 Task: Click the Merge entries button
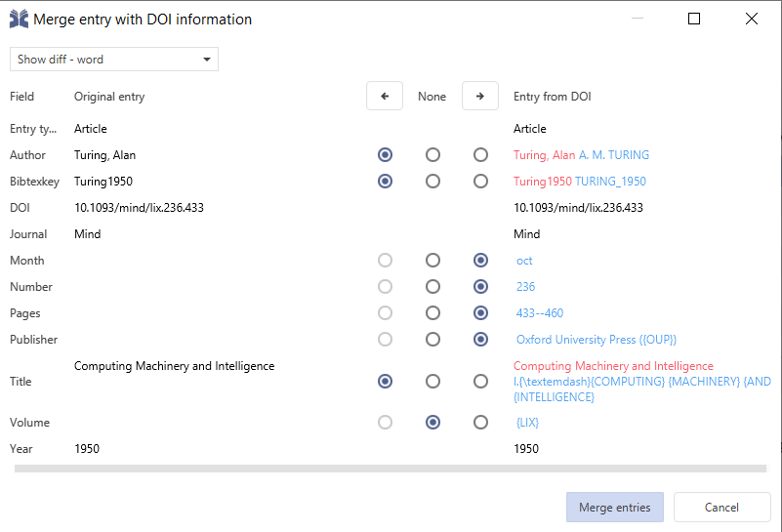(614, 508)
